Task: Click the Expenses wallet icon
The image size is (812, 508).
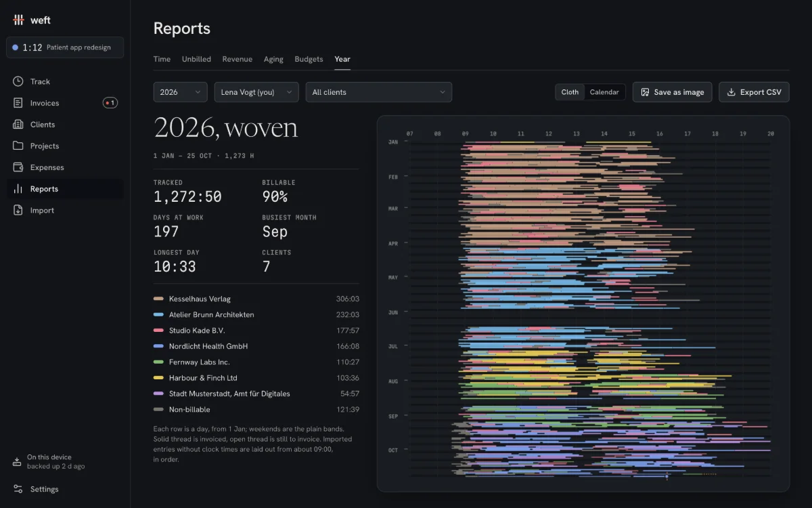Action: point(18,167)
